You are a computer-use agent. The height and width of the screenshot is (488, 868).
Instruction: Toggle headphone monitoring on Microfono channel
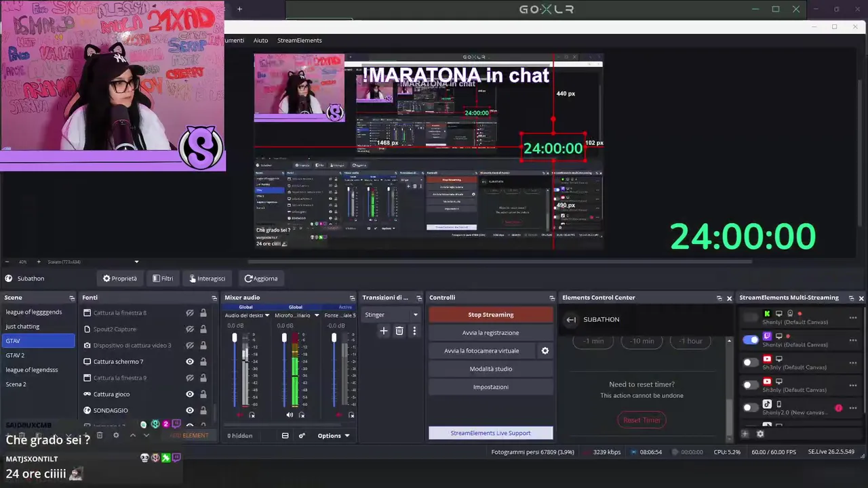coord(302,415)
